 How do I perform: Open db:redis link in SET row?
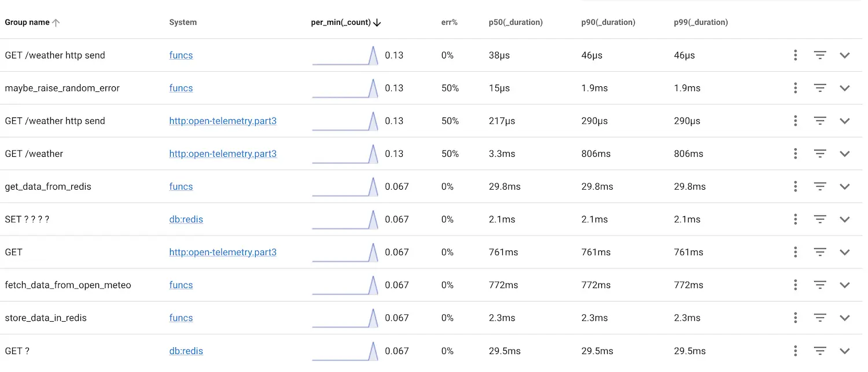186,219
